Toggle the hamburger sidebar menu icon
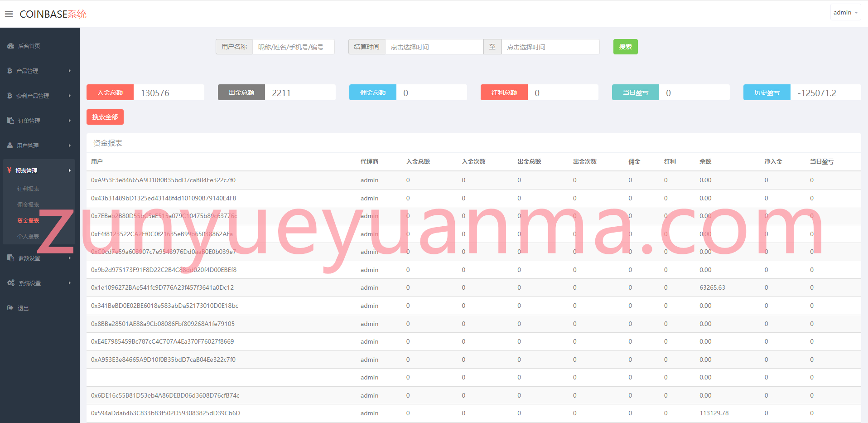 click(9, 14)
